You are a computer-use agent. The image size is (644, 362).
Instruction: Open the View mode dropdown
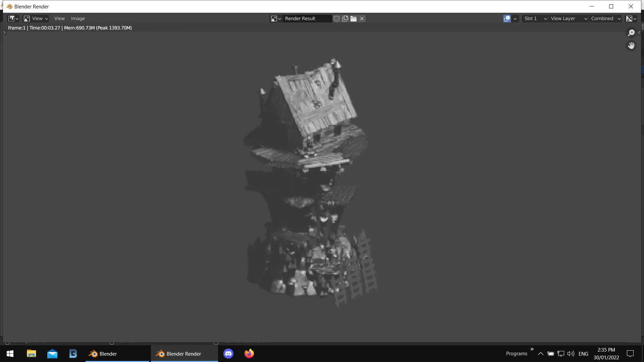tap(36, 18)
